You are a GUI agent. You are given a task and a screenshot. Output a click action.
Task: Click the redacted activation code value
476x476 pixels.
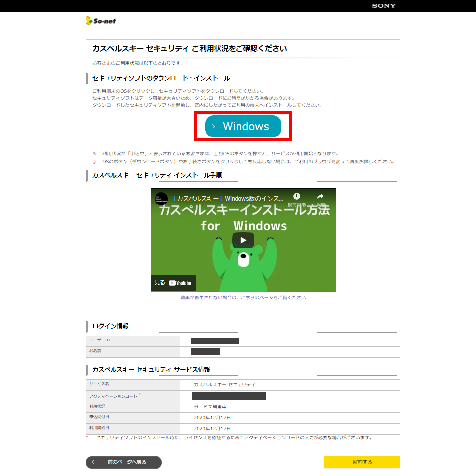(x=229, y=396)
